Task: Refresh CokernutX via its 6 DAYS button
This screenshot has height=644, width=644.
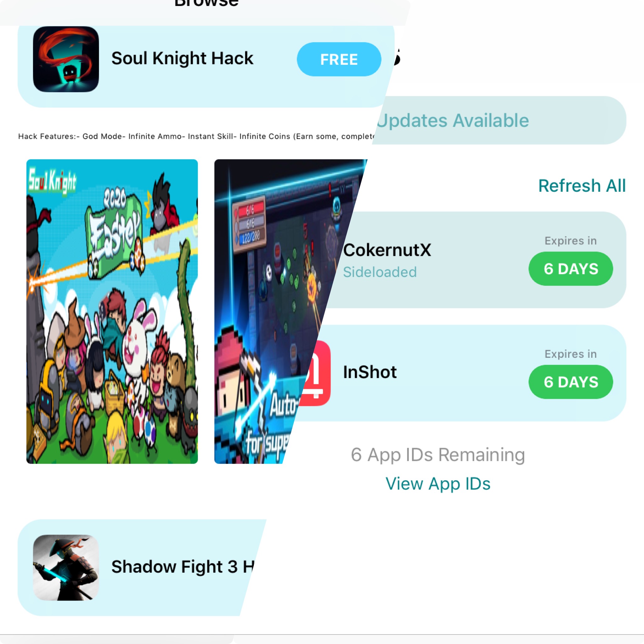Action: (571, 269)
